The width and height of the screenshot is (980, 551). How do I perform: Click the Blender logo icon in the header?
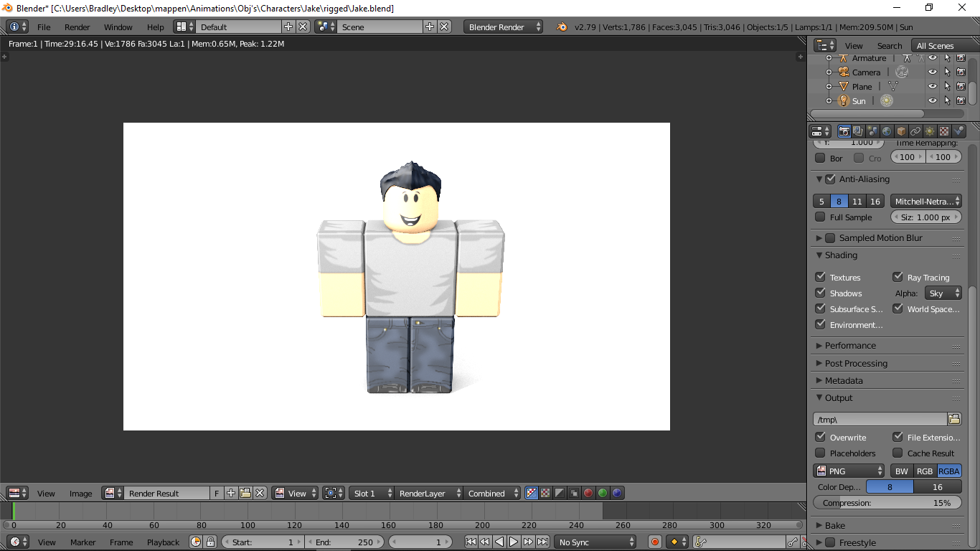coord(562,27)
